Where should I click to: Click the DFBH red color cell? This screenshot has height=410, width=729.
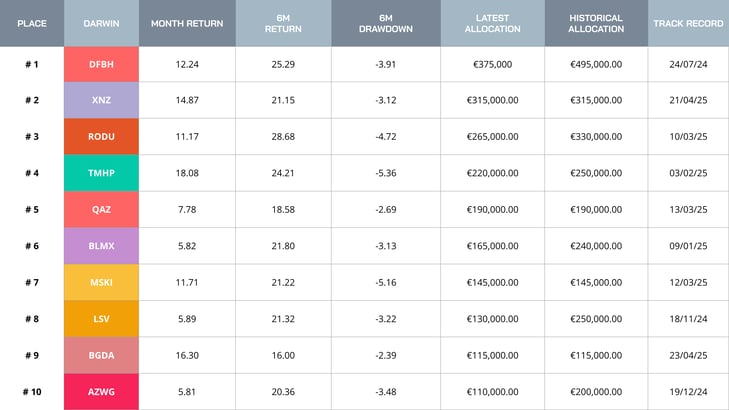pyautogui.click(x=101, y=64)
